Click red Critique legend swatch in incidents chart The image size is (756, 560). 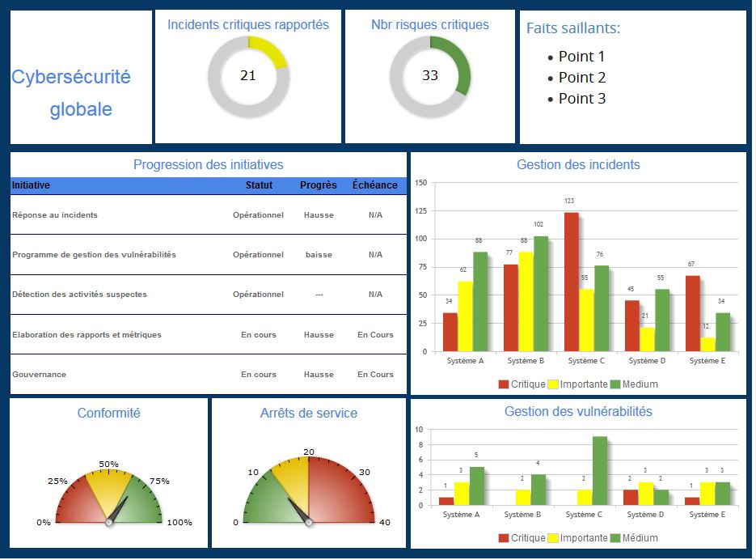pos(504,384)
